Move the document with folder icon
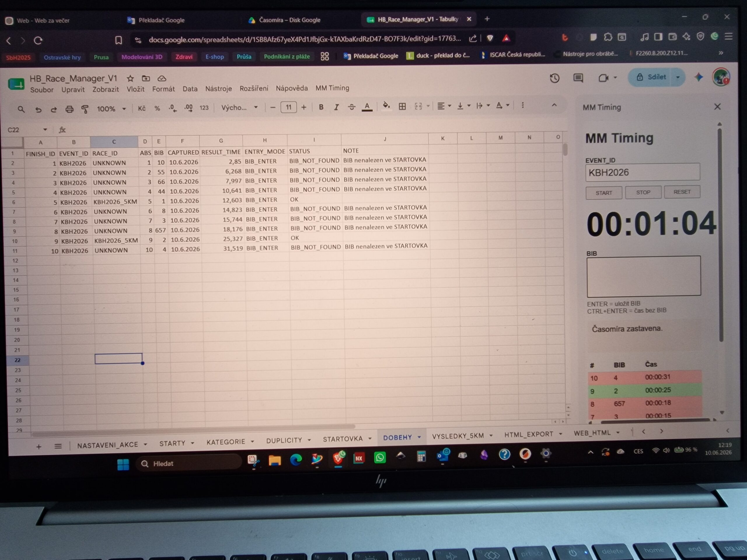The height and width of the screenshot is (560, 747). click(146, 78)
